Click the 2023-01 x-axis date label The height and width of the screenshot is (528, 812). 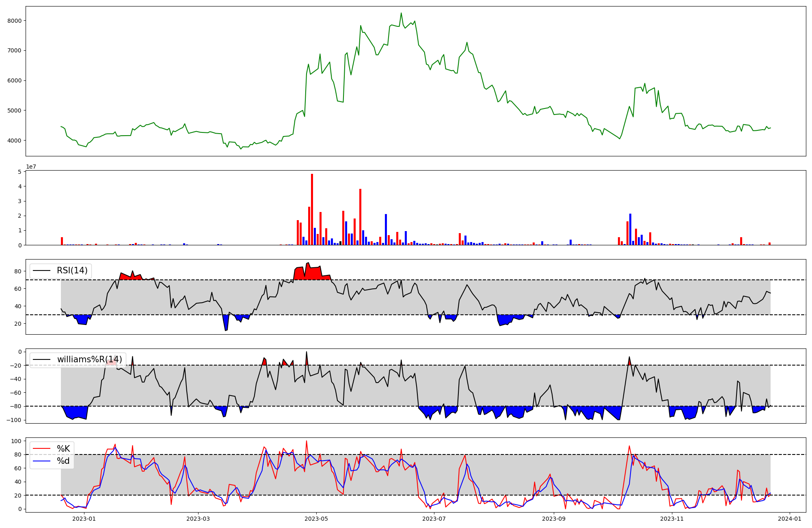[84, 519]
